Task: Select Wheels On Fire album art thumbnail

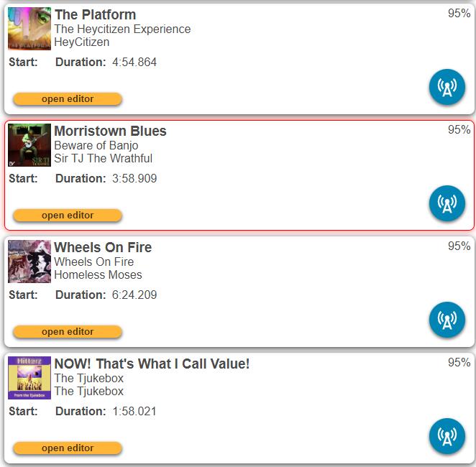Action: [29, 262]
